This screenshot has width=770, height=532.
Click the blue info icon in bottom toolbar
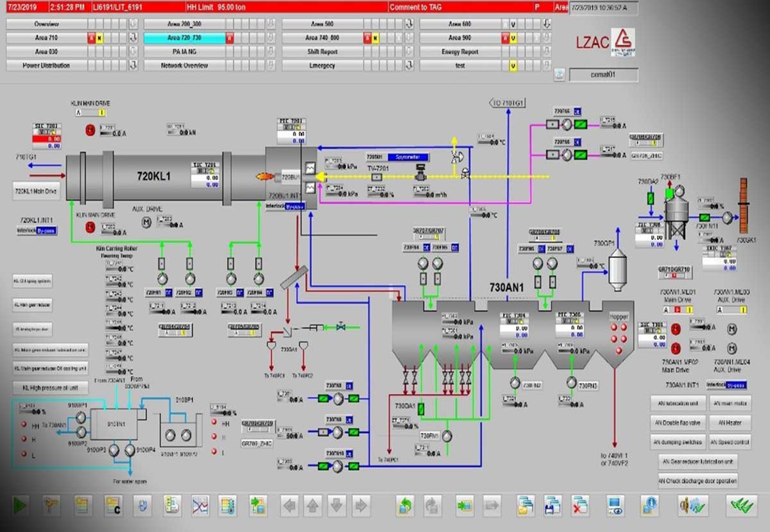point(650,506)
